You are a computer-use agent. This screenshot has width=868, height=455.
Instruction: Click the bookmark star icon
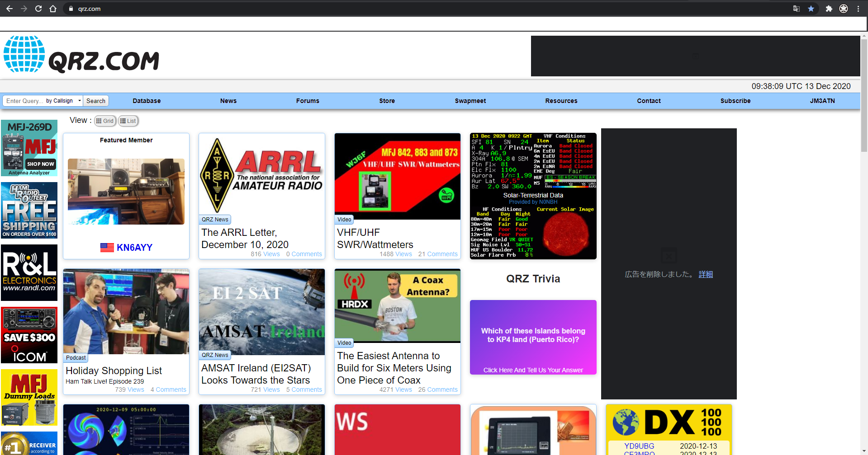click(x=811, y=9)
